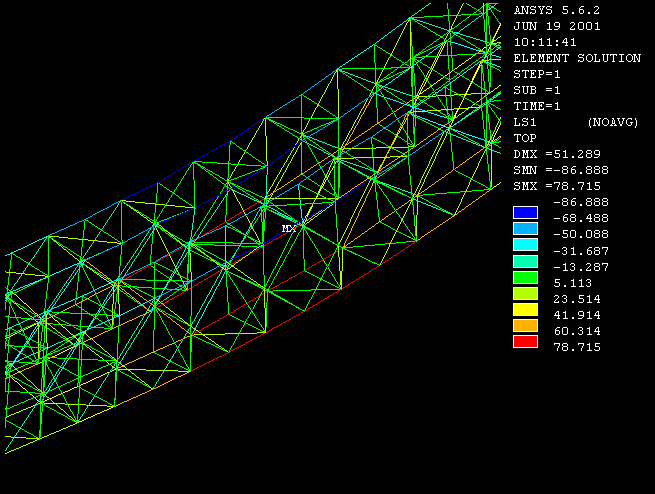Pick the pure yellow legend swatch

[525, 310]
